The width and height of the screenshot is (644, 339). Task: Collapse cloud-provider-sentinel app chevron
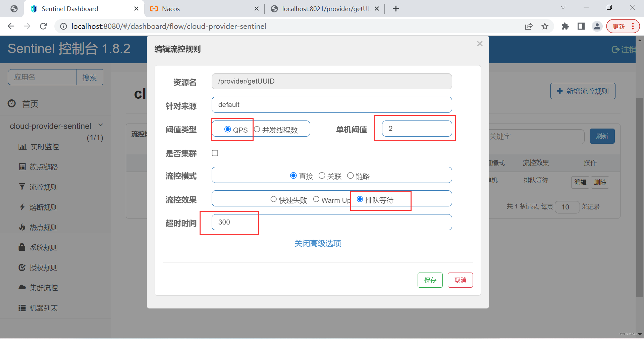[101, 125]
